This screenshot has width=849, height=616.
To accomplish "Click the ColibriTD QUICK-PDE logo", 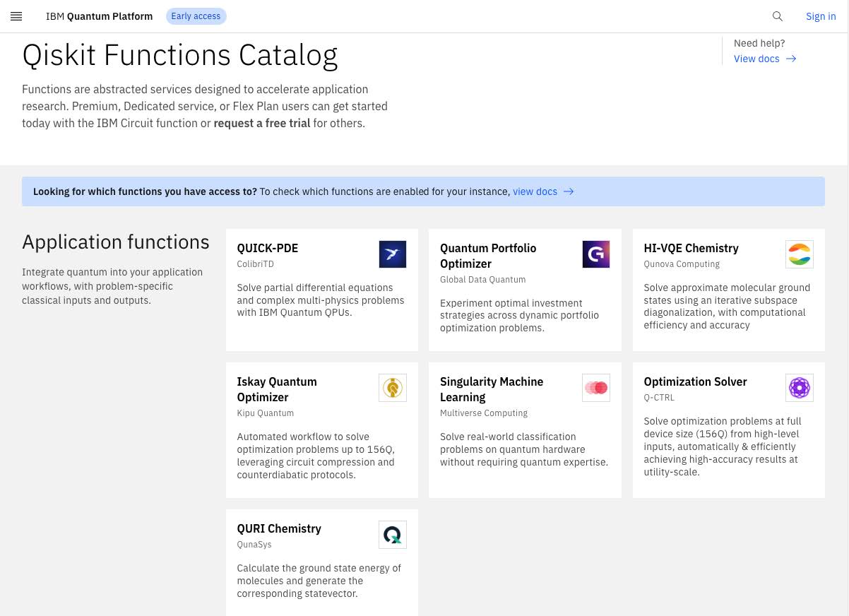I will (x=392, y=254).
